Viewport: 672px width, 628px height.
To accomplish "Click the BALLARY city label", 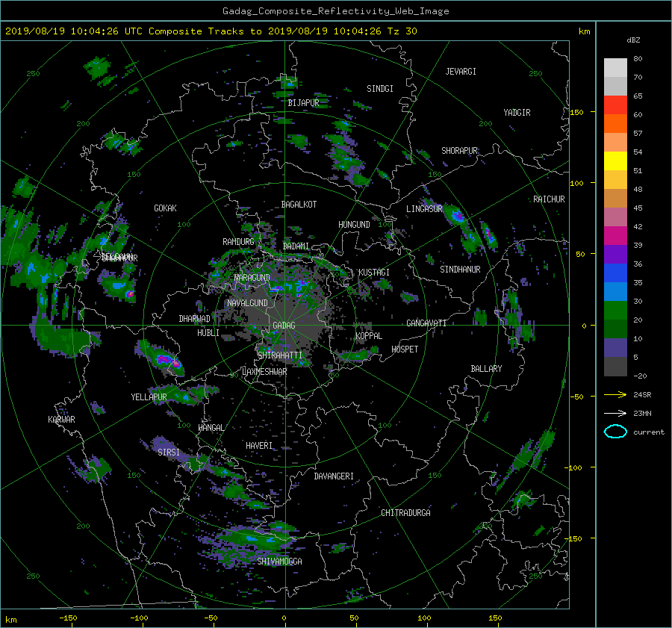I will 486,369.
